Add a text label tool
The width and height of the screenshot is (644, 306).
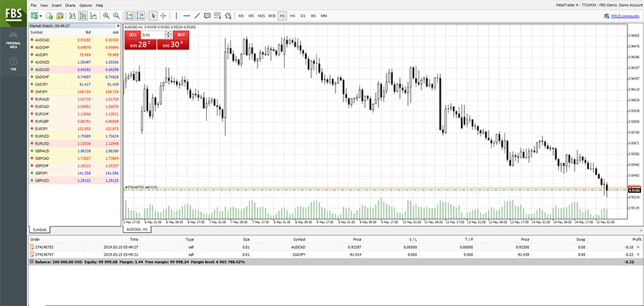(x=207, y=15)
